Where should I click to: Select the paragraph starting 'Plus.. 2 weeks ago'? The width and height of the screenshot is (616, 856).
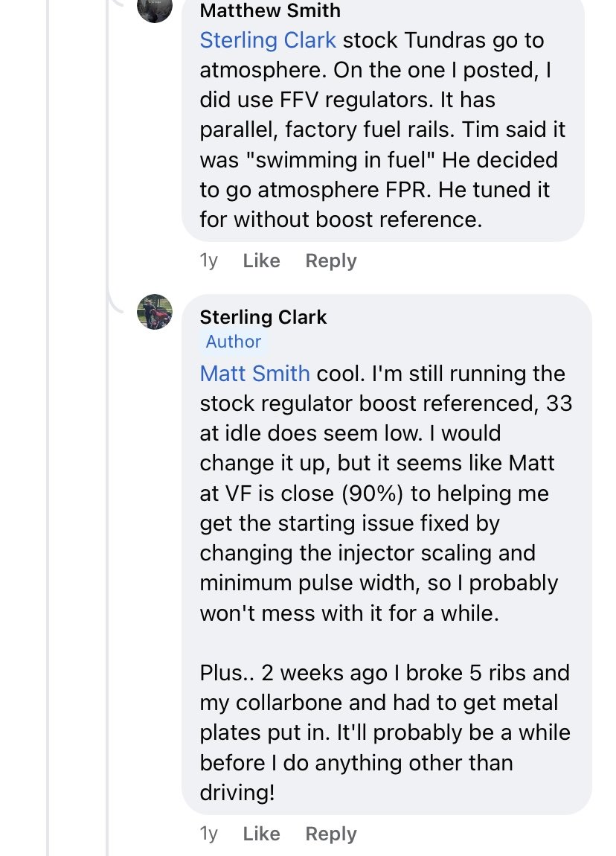pos(385,732)
